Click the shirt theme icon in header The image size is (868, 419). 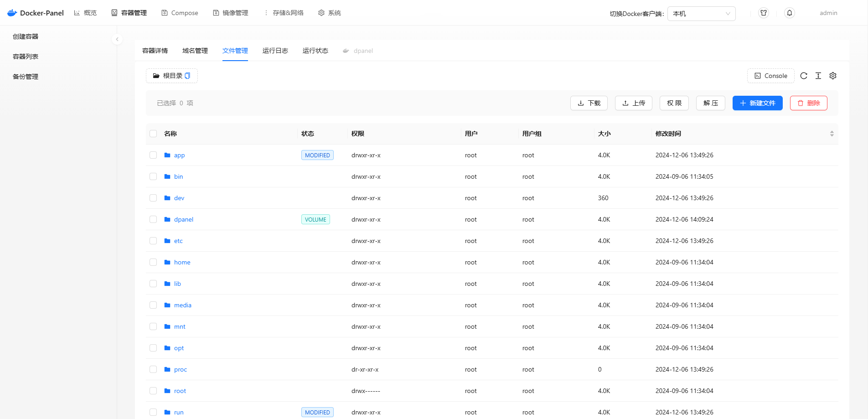click(x=764, y=13)
